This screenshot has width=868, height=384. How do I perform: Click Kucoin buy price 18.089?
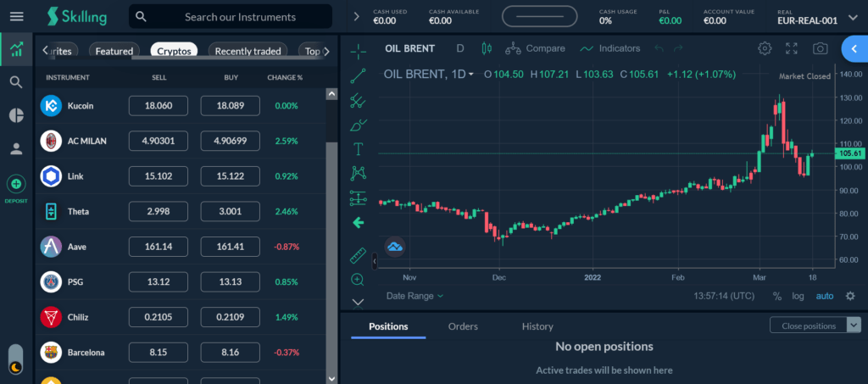tap(231, 106)
